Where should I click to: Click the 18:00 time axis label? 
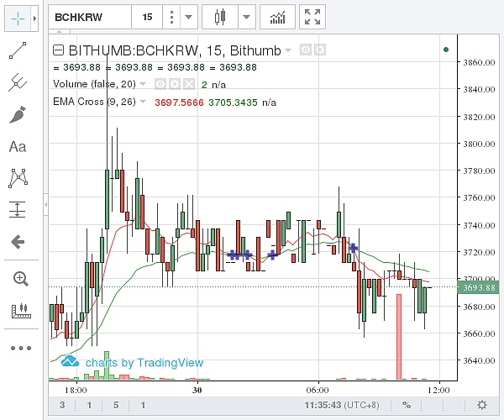tap(76, 390)
